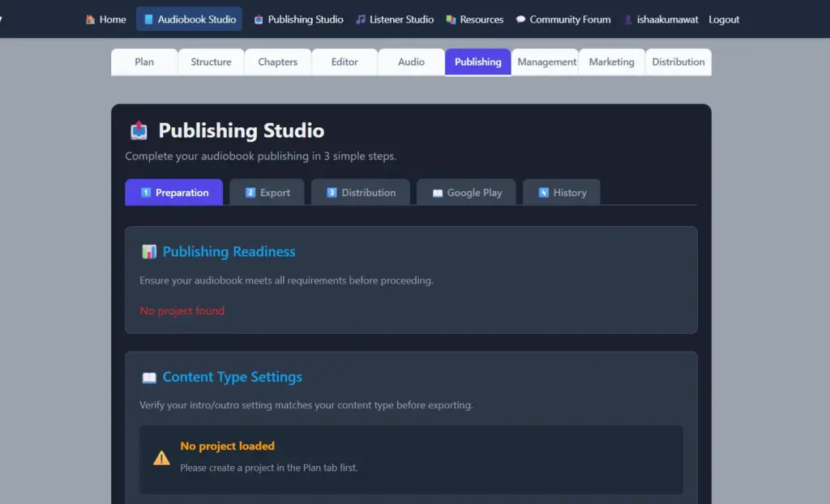This screenshot has height=504, width=830.
Task: Click the numbered badge on the Export tab
Action: [x=249, y=192]
